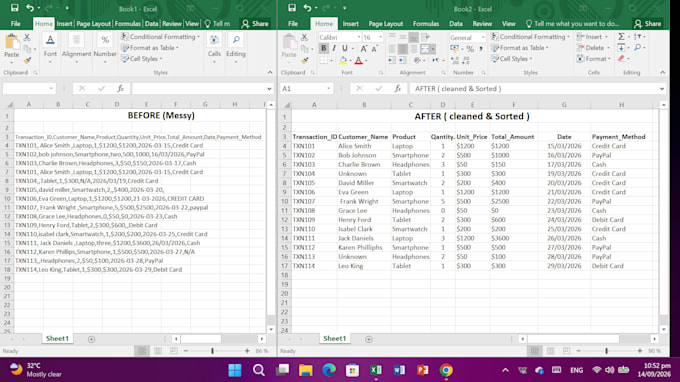Open Cell Styles in Book2 ribbon
Viewport: 680px width, 382px height.
click(x=512, y=59)
